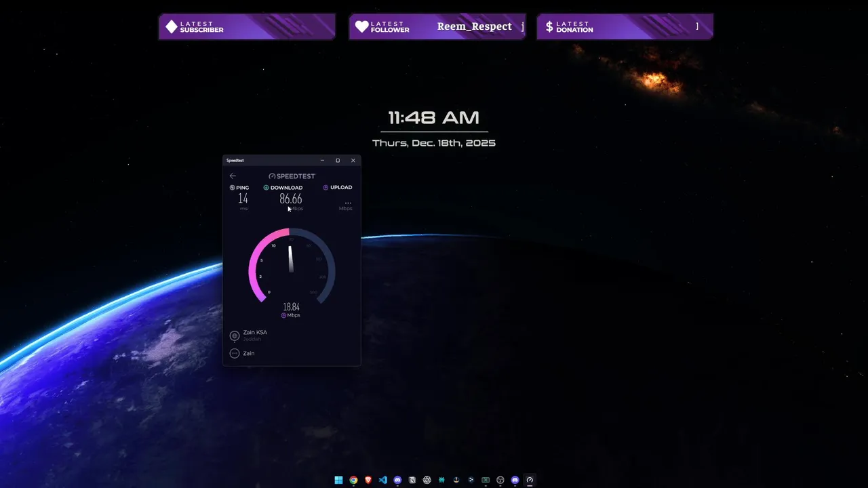Click the diamond icon on Latest Subscriber

(172, 26)
